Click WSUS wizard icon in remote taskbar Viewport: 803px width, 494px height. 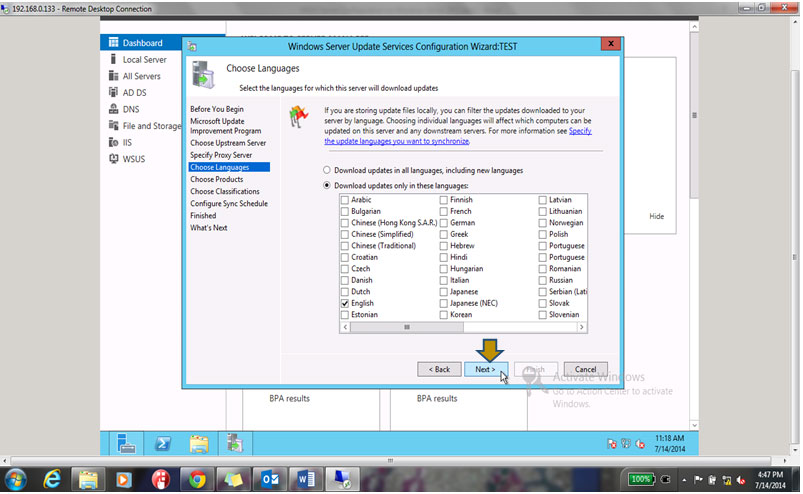tap(235, 443)
